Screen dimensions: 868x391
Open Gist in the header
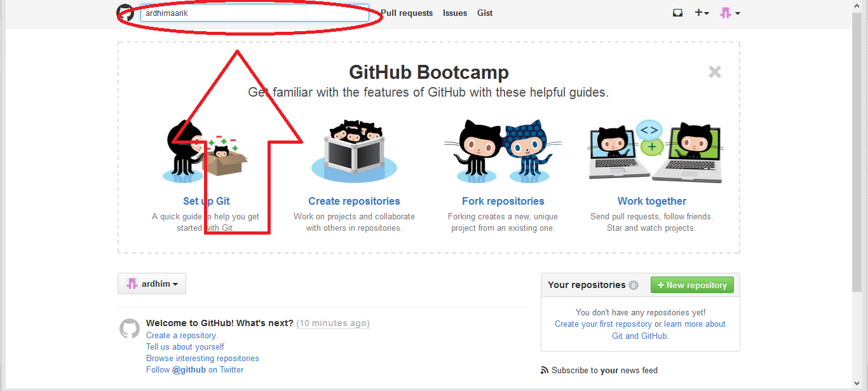coord(485,13)
